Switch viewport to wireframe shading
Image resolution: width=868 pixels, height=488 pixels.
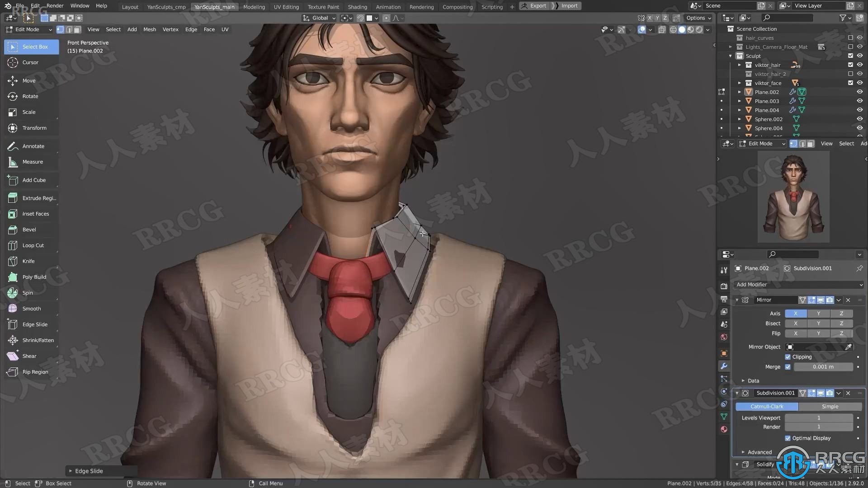[673, 29]
